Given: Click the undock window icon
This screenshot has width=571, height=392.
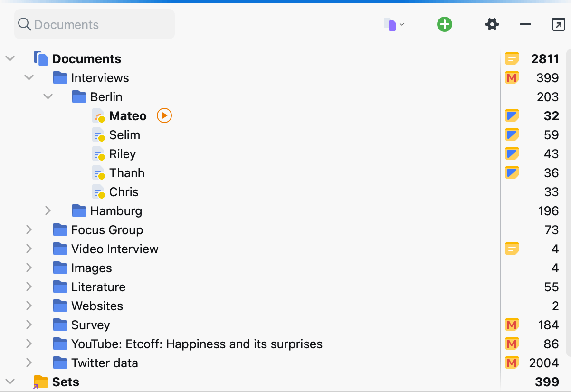Looking at the screenshot, I should tap(558, 24).
